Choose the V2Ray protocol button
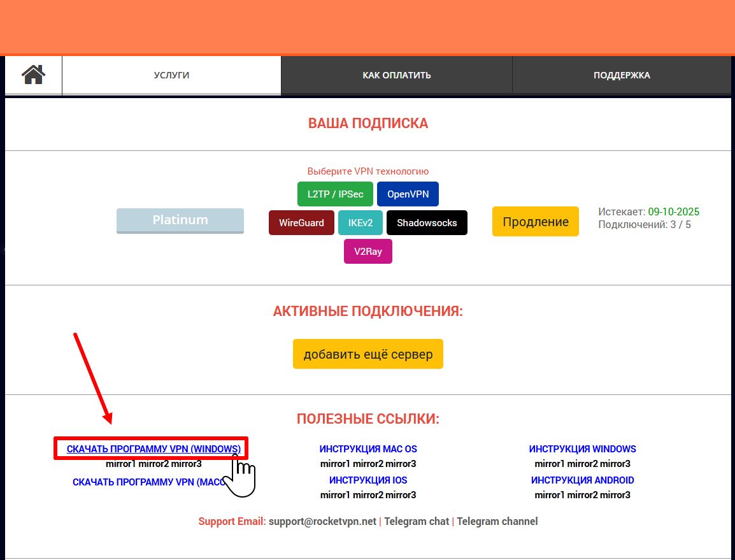Image resolution: width=735 pixels, height=560 pixels. click(368, 252)
